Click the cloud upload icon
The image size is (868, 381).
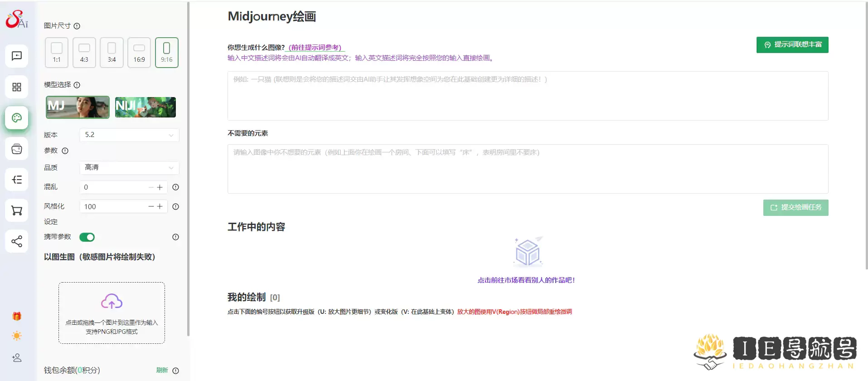click(112, 302)
